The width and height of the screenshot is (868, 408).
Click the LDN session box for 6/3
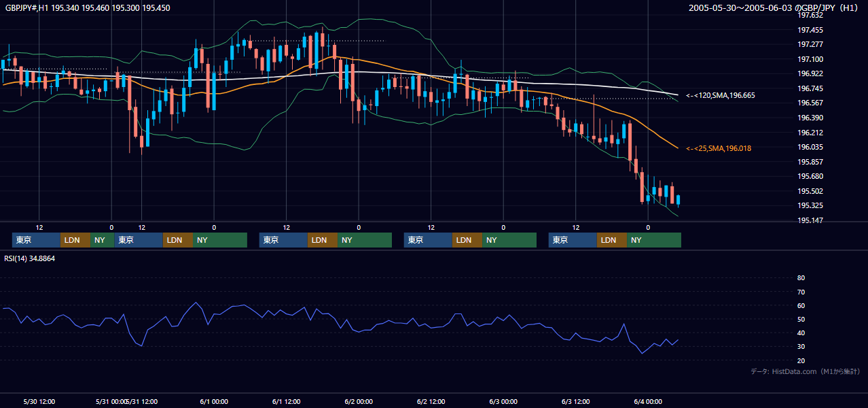(x=612, y=240)
